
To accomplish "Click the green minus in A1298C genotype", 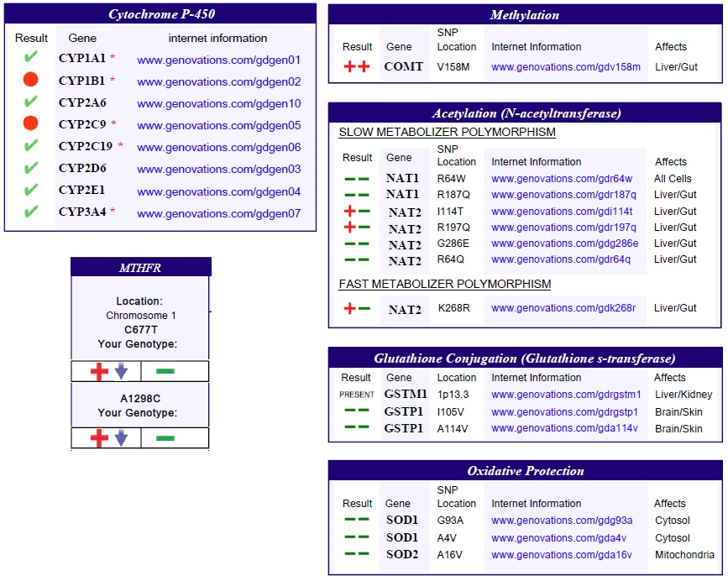I will tap(165, 438).
